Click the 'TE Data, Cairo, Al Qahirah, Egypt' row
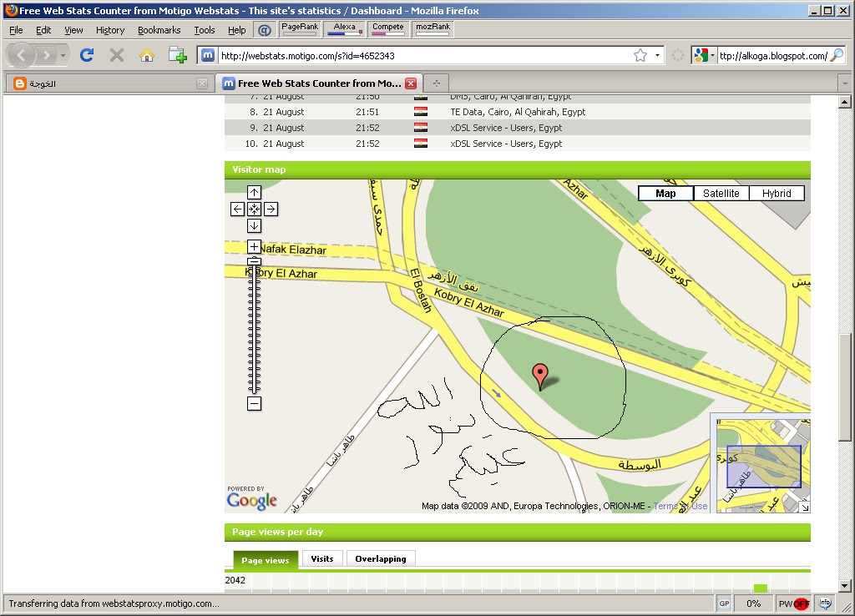The width and height of the screenshot is (855, 616). click(518, 112)
